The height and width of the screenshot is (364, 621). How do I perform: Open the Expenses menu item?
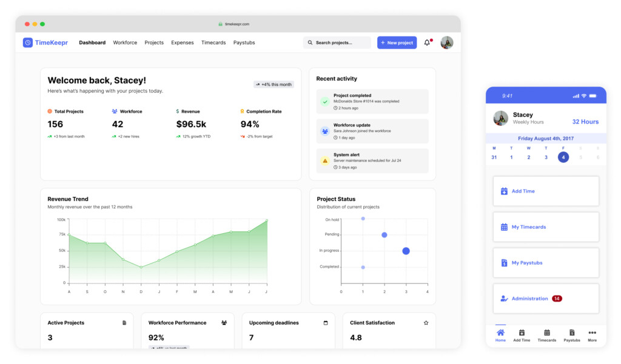coord(183,43)
